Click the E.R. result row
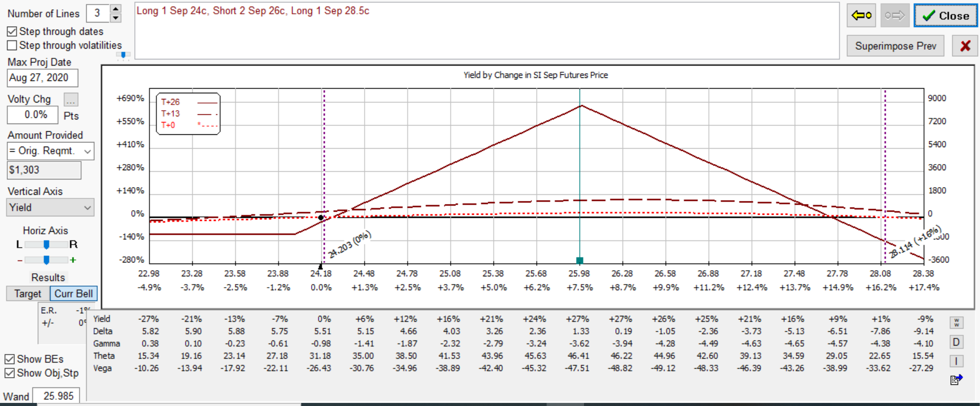Screen dimensions: 980x406 tap(64, 310)
